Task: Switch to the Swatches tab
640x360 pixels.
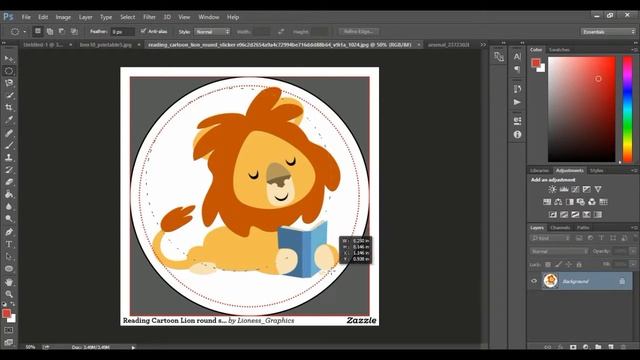Action: point(559,50)
